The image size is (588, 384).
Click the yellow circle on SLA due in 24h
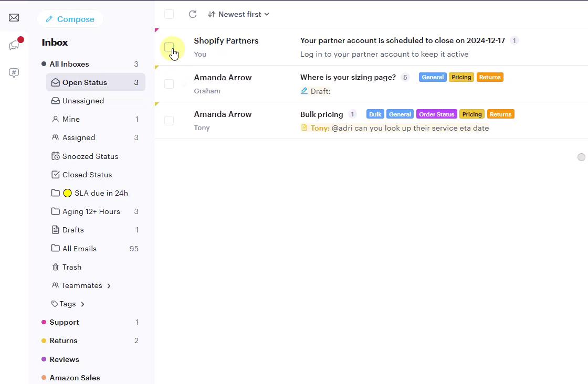point(67,193)
